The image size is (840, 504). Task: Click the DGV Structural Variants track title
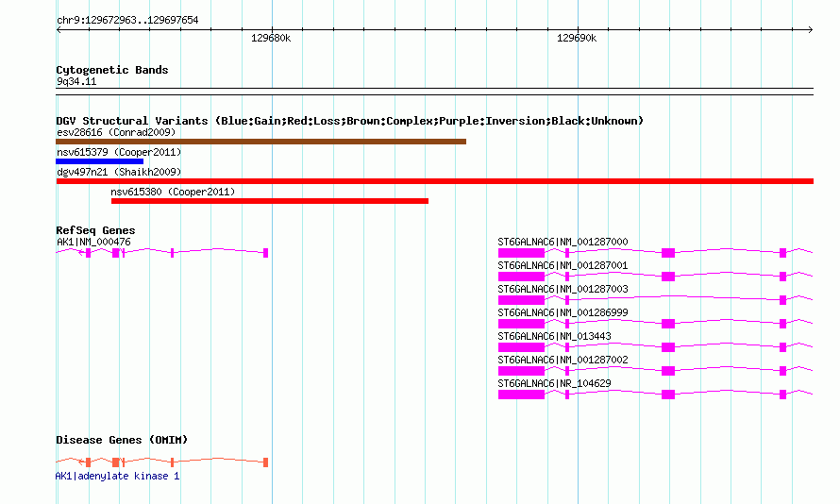coord(349,121)
